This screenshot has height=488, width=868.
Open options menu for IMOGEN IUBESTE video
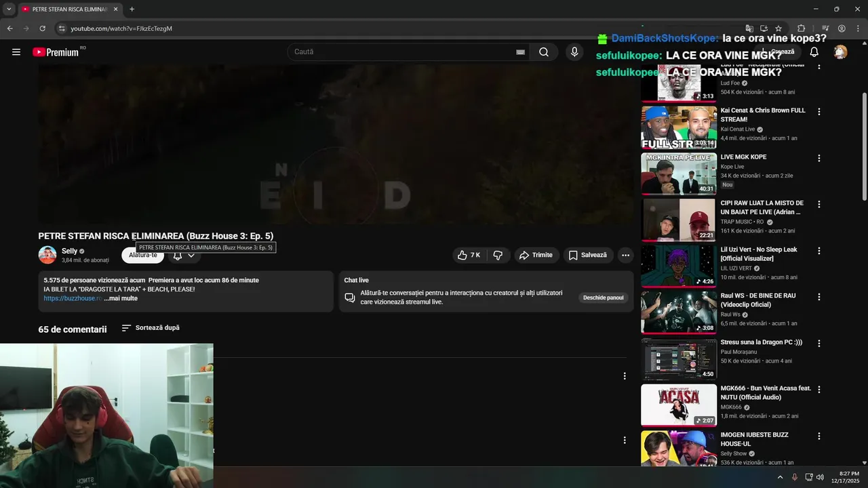[819, 436]
